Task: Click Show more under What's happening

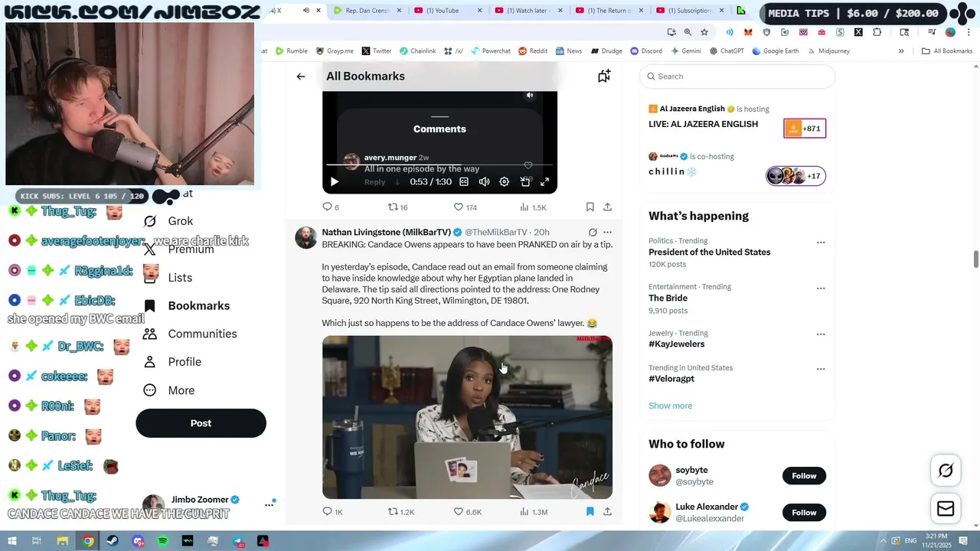Action: (x=670, y=406)
